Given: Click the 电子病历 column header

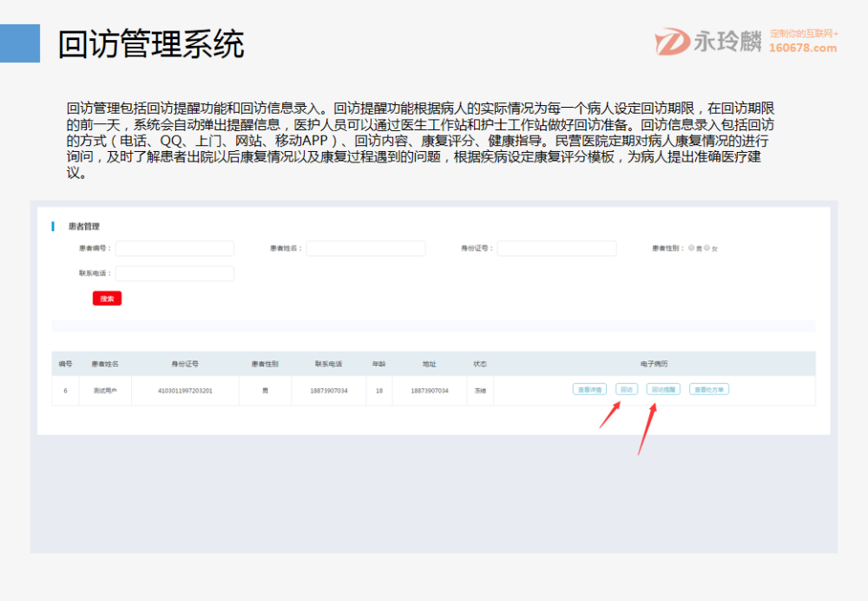Looking at the screenshot, I should (x=652, y=365).
